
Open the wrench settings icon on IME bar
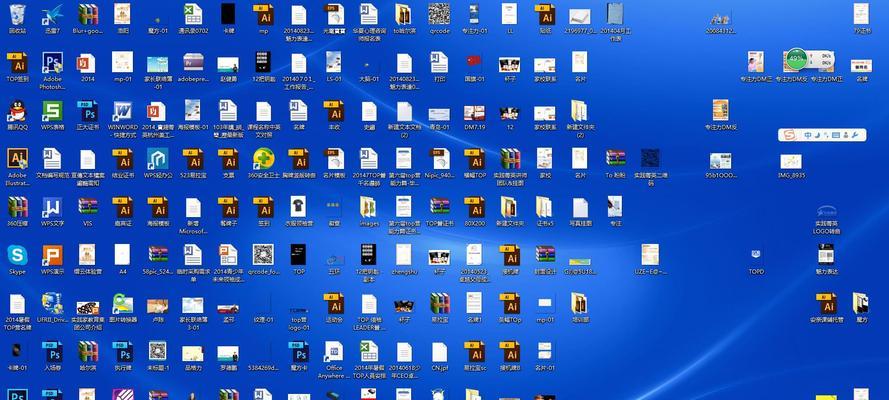pyautogui.click(x=855, y=135)
